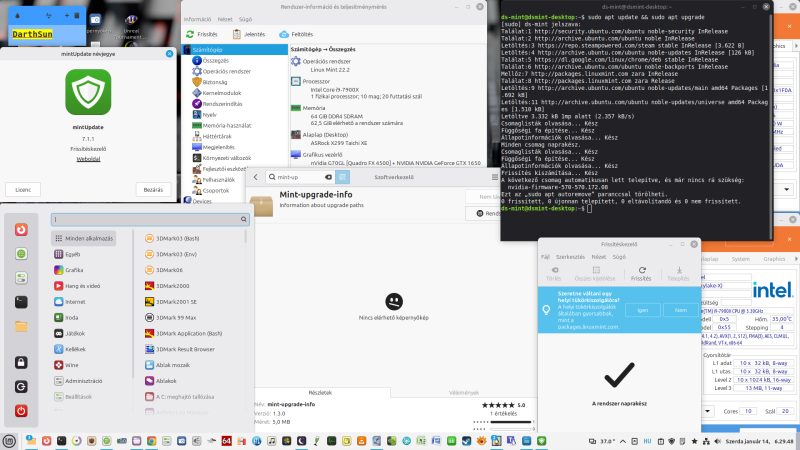Viewport: 800px width, 450px height.
Task: Show hidden tray icons with the up chevron
Action: [623, 441]
